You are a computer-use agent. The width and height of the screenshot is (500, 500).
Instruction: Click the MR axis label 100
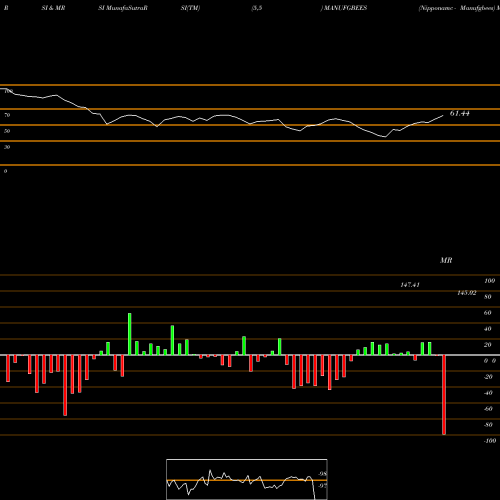489,281
